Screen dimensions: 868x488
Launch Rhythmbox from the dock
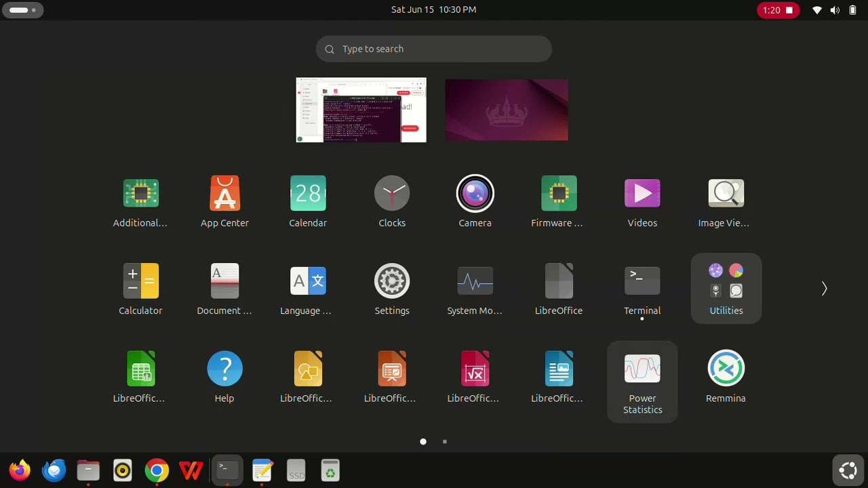pyautogui.click(x=123, y=470)
